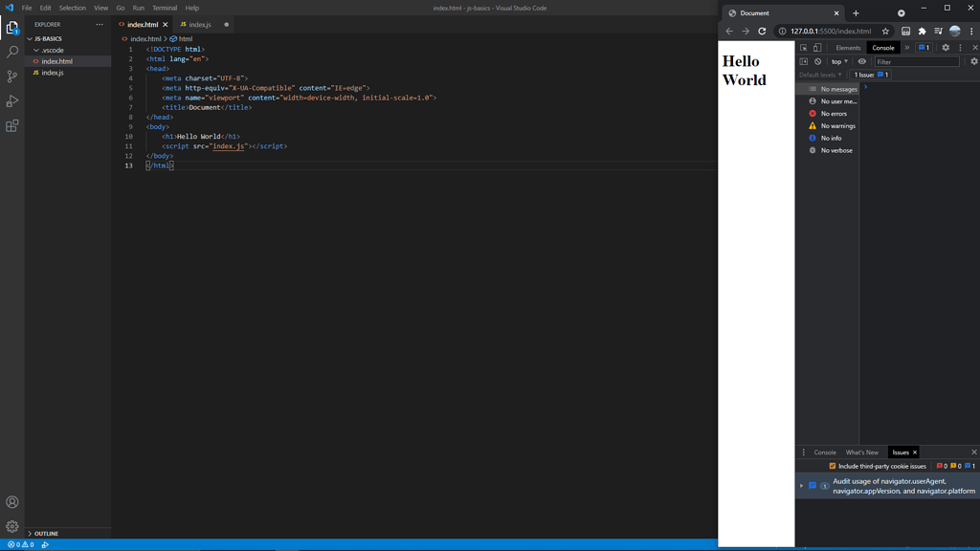Open the drawer's three-dot menu
The image size is (980, 551).
click(804, 452)
